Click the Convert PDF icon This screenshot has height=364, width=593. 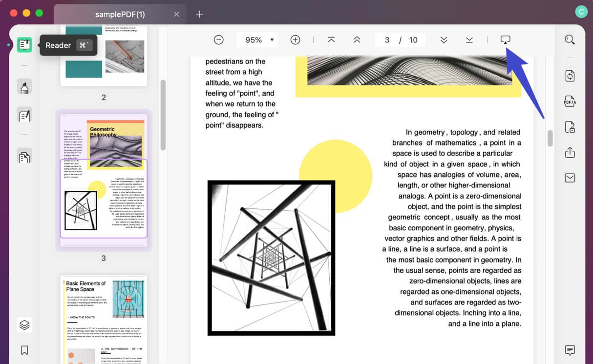pyautogui.click(x=569, y=76)
